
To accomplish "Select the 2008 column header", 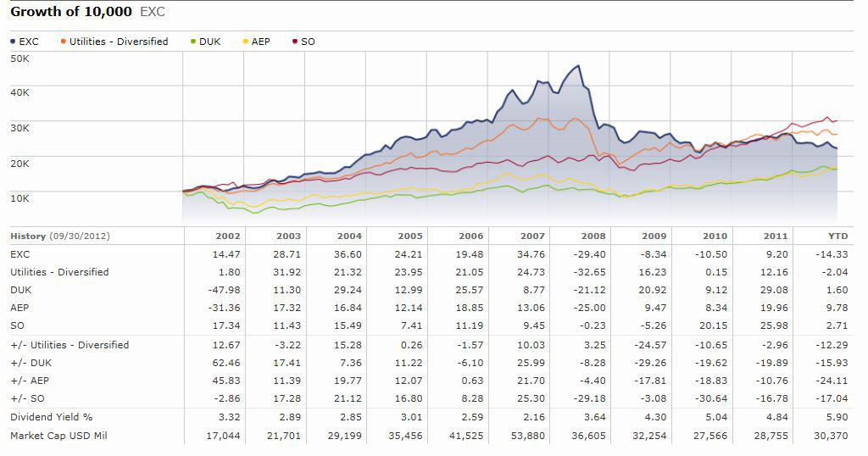I will point(593,236).
